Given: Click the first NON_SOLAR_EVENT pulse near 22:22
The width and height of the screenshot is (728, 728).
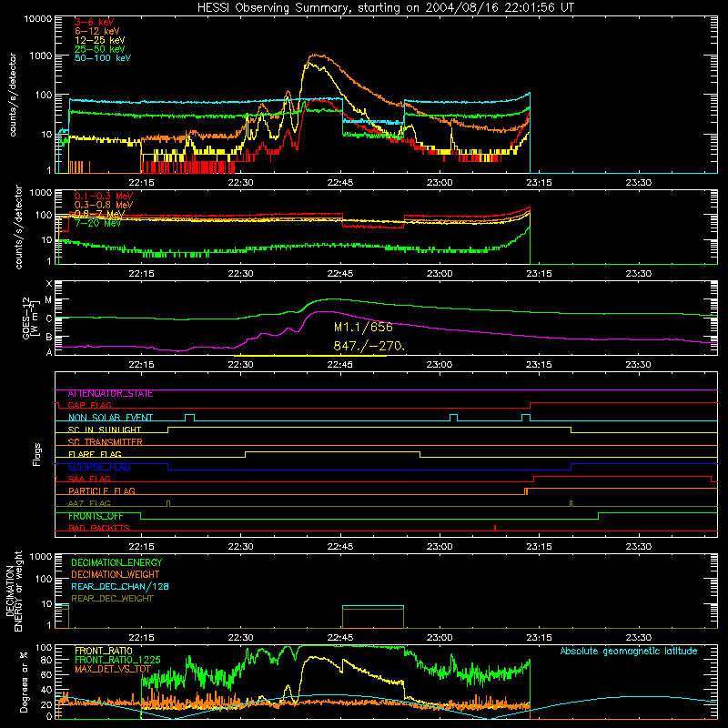Looking at the screenshot, I should coord(189,418).
